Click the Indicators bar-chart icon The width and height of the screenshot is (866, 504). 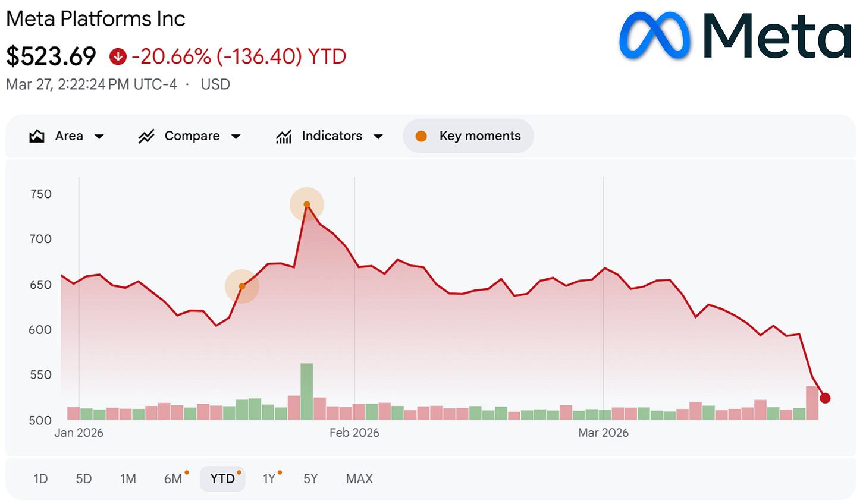(x=284, y=137)
